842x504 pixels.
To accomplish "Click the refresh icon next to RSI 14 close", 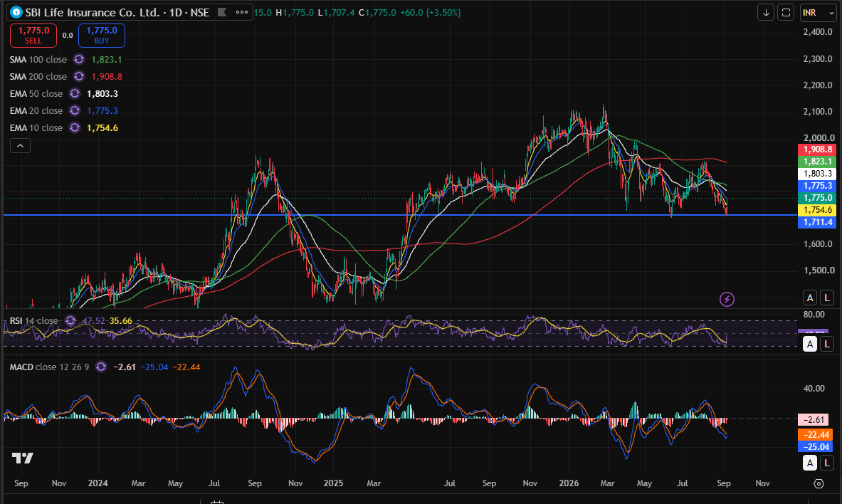I will pos(70,321).
